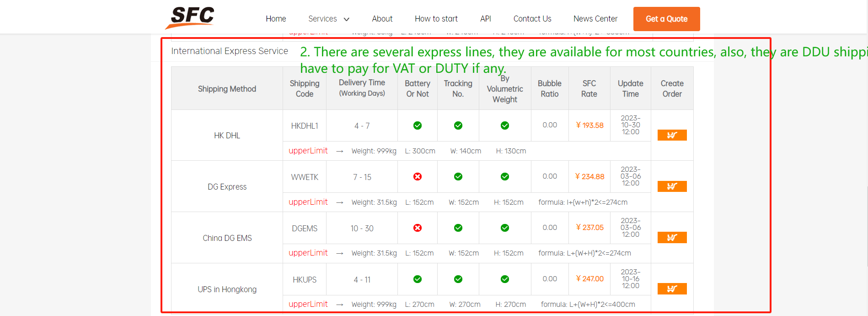Screen dimensions: 868x316
Task: Click formula L+(W+H)*2<=400cm text
Action: tap(588, 305)
